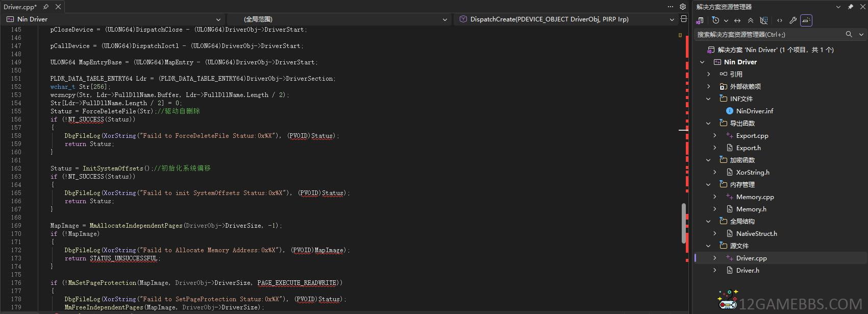This screenshot has width=868, height=314.
Task: Select NativeStruct.h file
Action: click(x=756, y=233)
